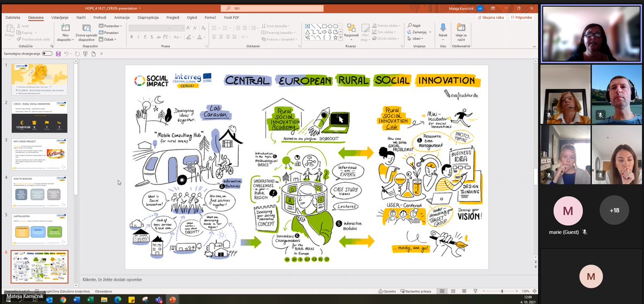Image resolution: width=644 pixels, height=304 pixels.
Task: Open Microsoft Teams from taskbar
Action: click(x=159, y=299)
